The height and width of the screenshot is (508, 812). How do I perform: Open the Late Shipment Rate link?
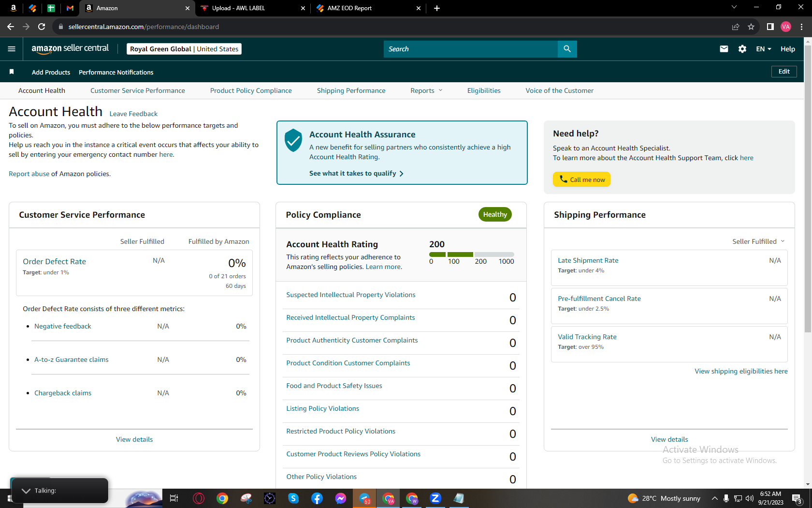(588, 260)
